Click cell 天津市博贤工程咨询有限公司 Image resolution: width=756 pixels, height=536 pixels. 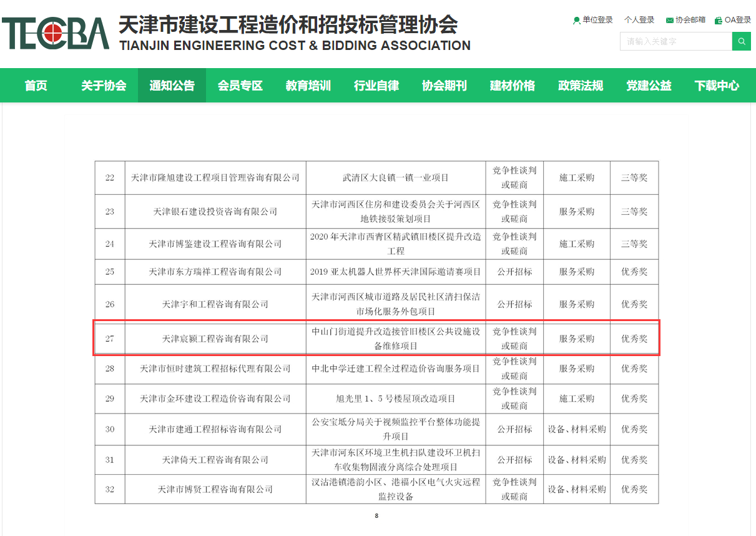click(x=215, y=489)
